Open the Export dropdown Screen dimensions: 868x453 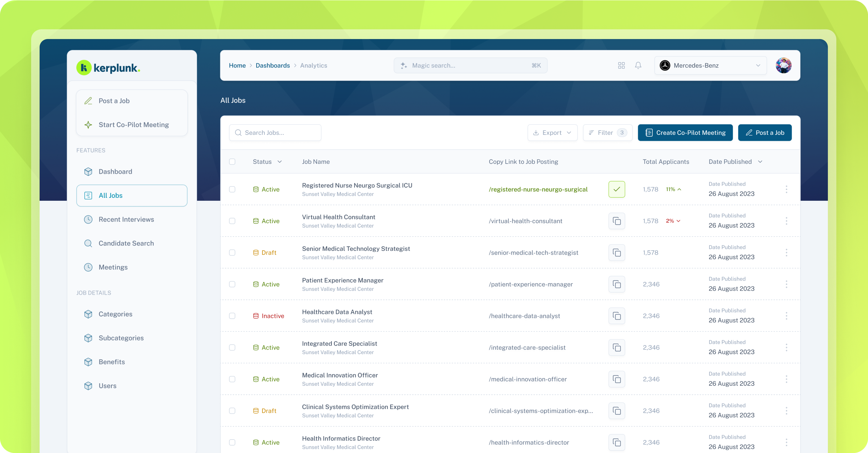[552, 133]
